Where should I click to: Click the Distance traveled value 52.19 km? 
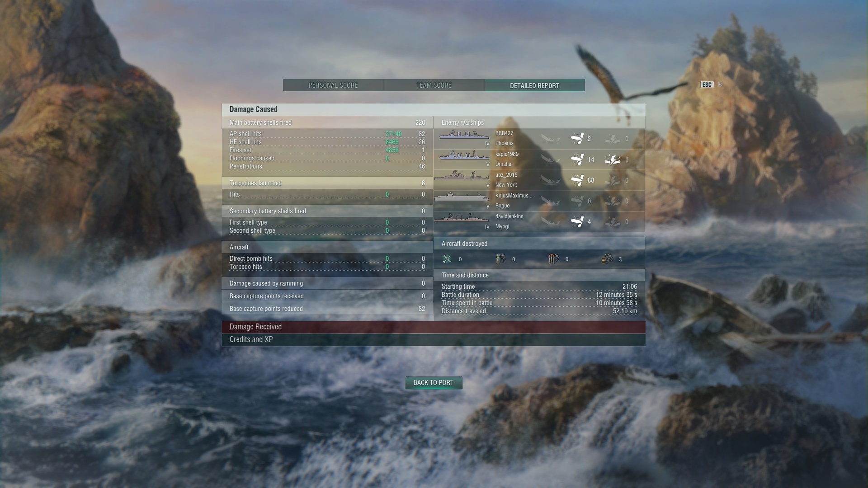pos(625,311)
